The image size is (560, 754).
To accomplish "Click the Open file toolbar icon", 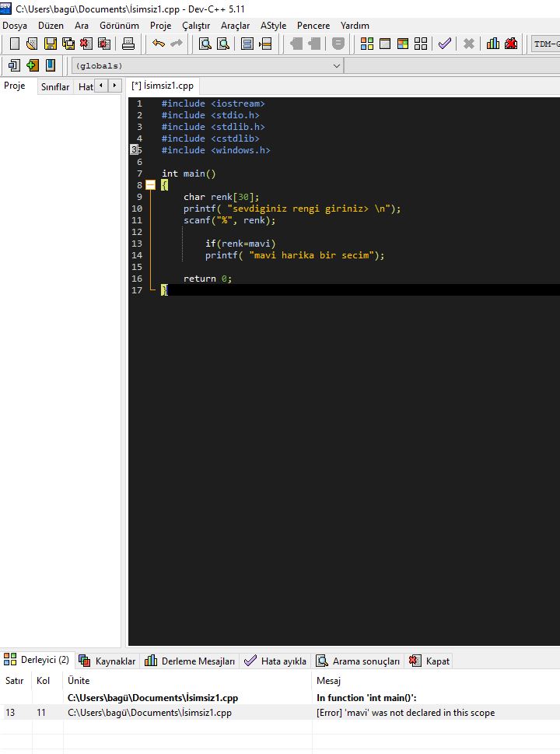I will [32, 44].
